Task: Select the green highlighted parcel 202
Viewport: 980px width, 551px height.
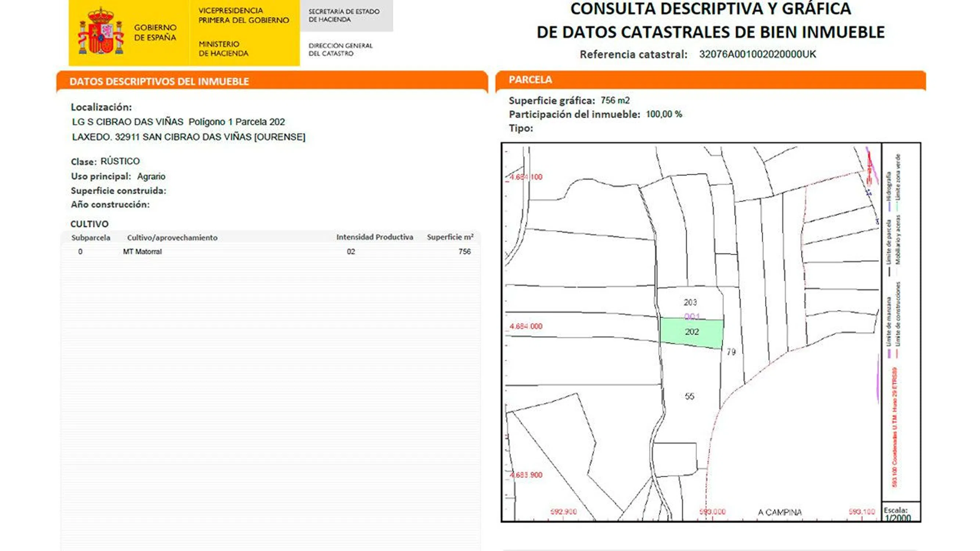Action: coord(691,332)
